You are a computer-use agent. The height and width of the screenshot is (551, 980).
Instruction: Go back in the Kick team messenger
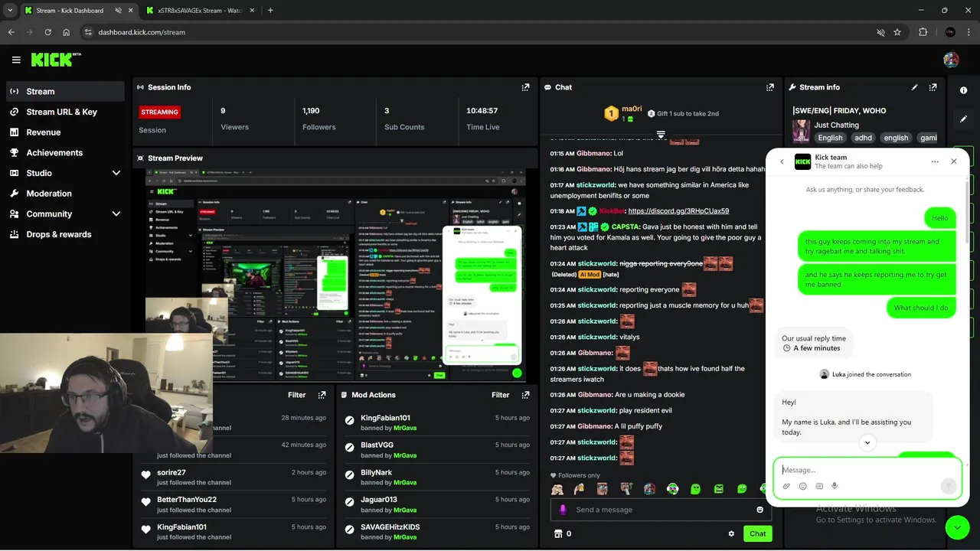[782, 161]
